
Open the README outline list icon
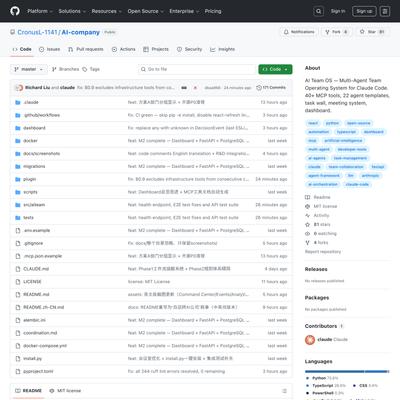pos(284,391)
